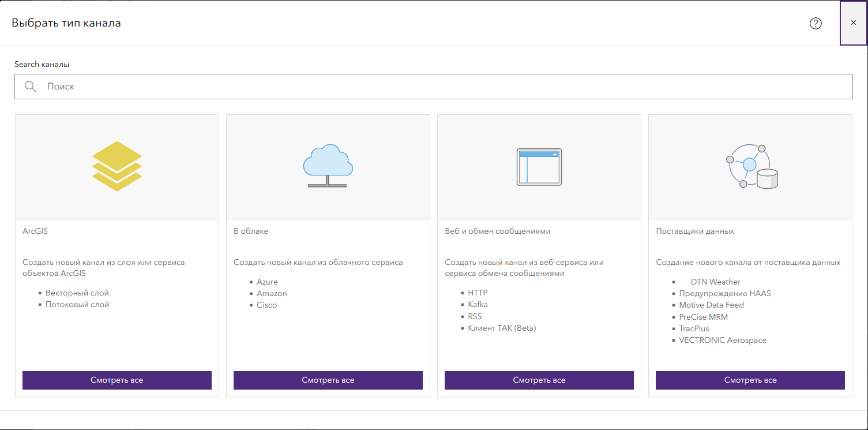The width and height of the screenshot is (868, 430).
Task: Click the magnifying glass search icon
Action: point(31,87)
